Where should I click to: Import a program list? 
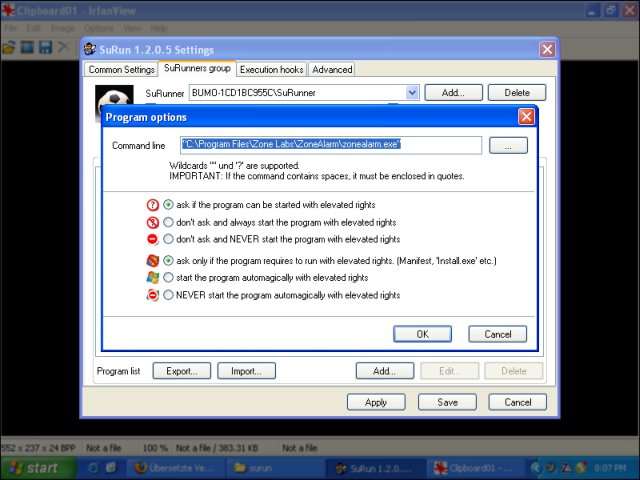pos(246,371)
